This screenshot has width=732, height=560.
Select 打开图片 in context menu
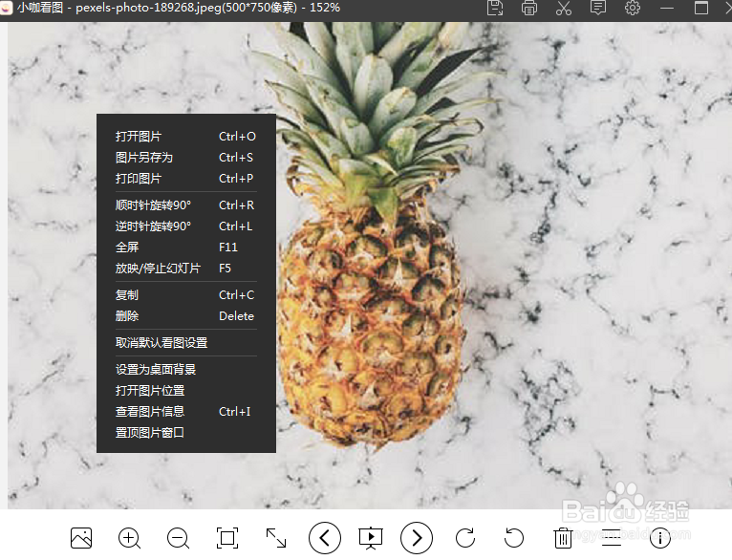(186, 137)
